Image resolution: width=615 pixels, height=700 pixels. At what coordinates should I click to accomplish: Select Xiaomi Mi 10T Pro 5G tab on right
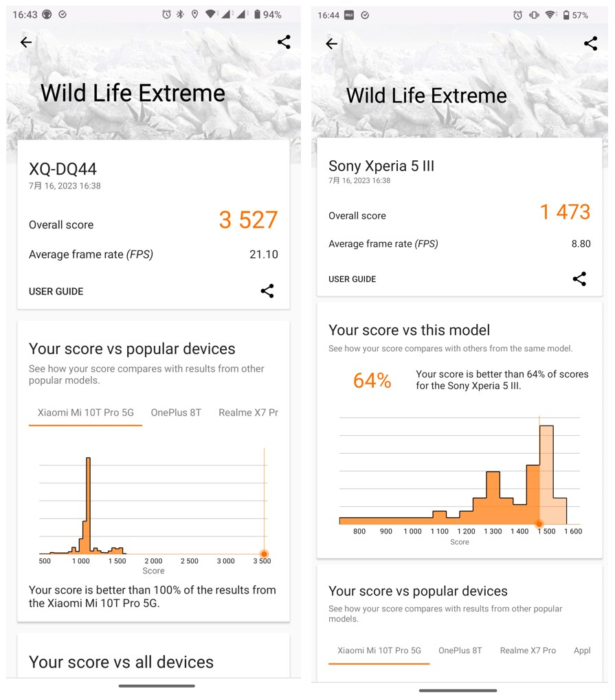point(379,650)
